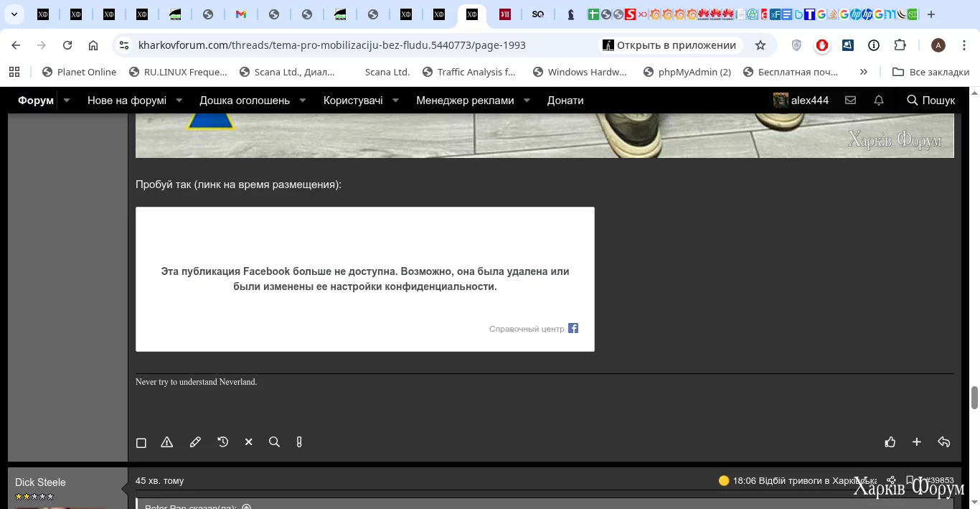Open the Донати menu item

[565, 101]
